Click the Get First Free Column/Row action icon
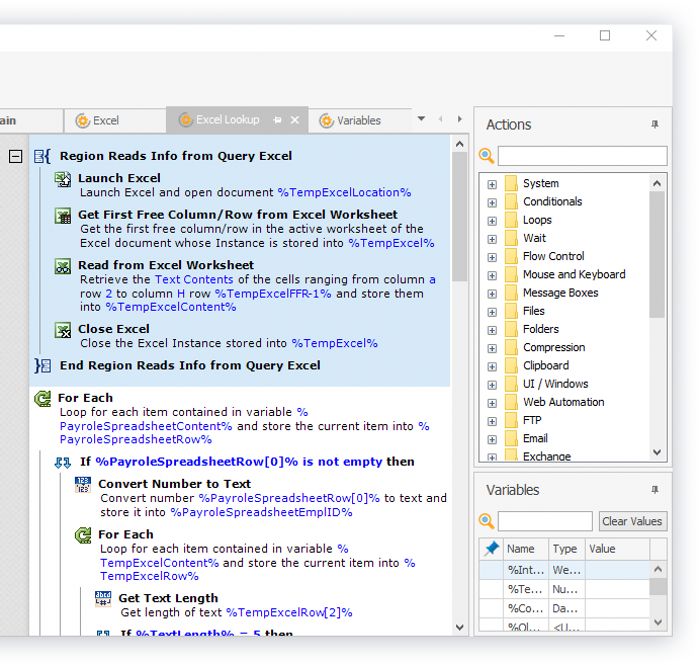This screenshot has height=665, width=699. 63,216
